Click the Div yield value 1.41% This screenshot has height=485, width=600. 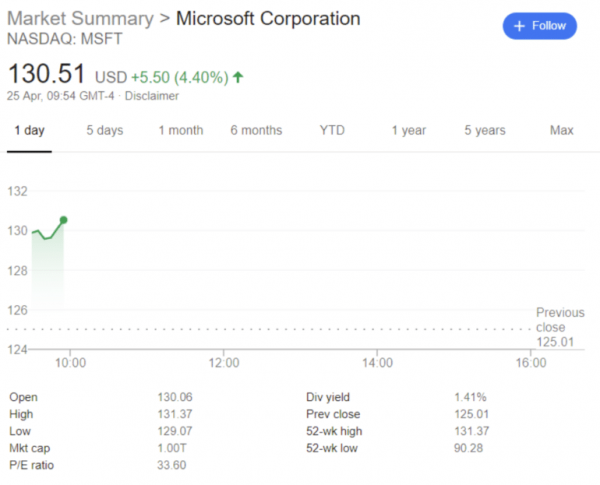[x=468, y=397]
